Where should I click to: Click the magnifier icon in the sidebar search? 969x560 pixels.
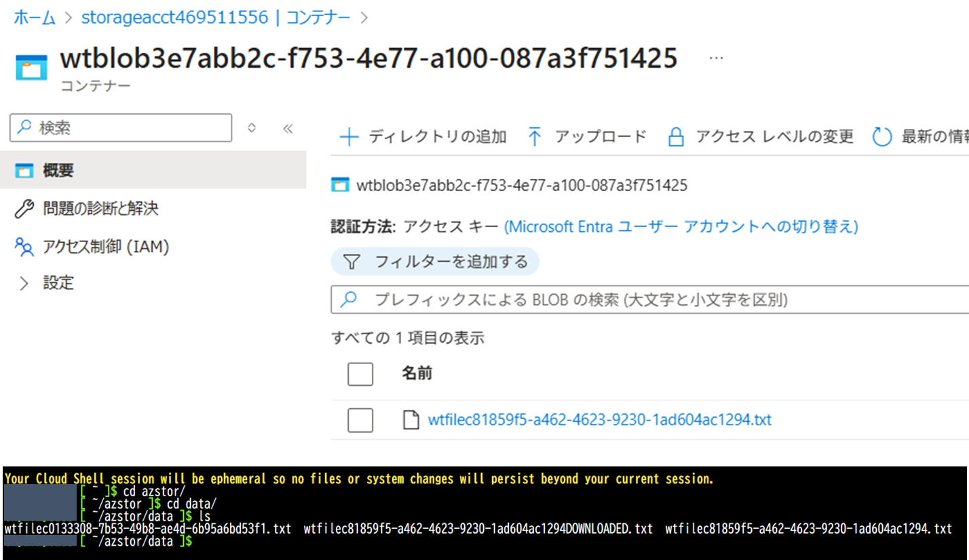click(x=24, y=127)
